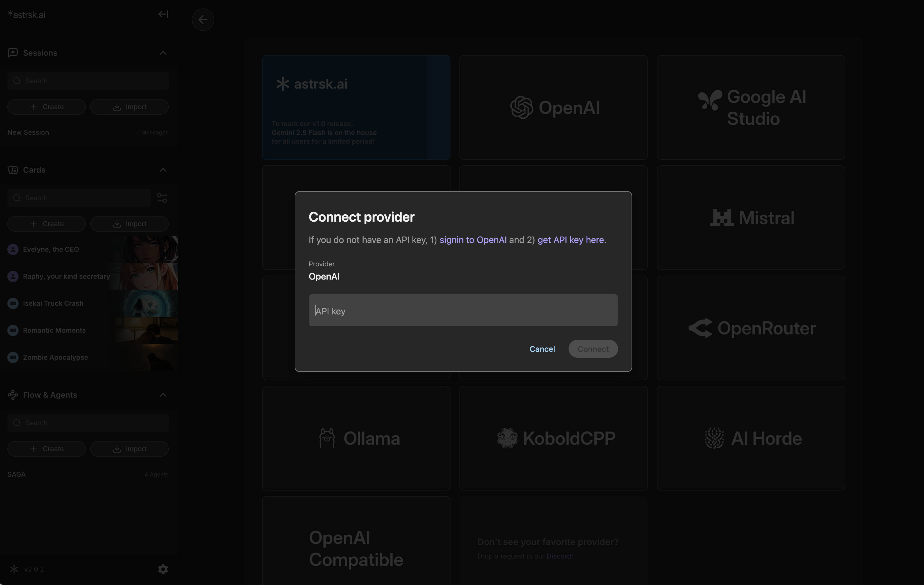Click the Romantic Moments plot icon
The width and height of the screenshot is (924, 585).
tap(13, 330)
